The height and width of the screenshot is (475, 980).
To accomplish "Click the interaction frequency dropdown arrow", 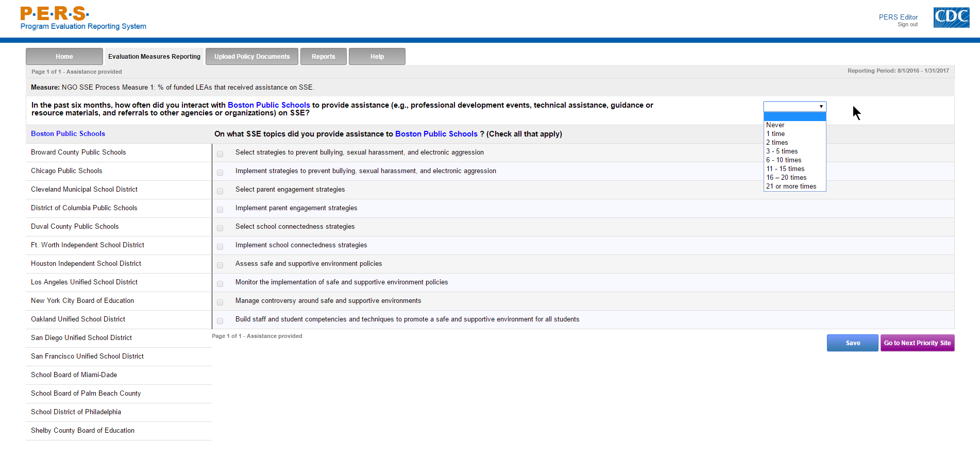I will pyautogui.click(x=821, y=107).
